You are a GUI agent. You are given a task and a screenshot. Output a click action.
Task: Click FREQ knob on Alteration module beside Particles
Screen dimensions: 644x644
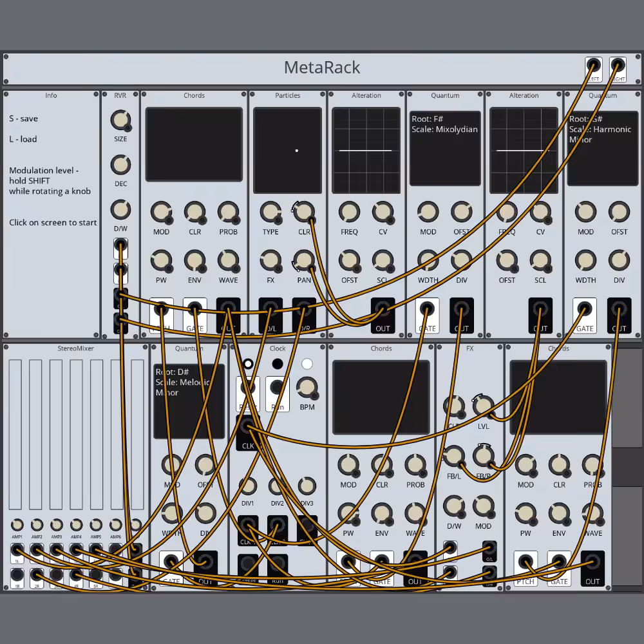tap(349, 212)
